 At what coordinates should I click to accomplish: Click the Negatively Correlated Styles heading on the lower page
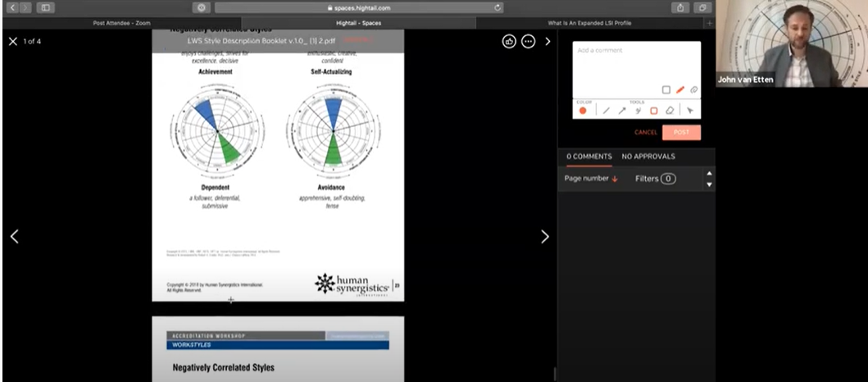pos(223,367)
